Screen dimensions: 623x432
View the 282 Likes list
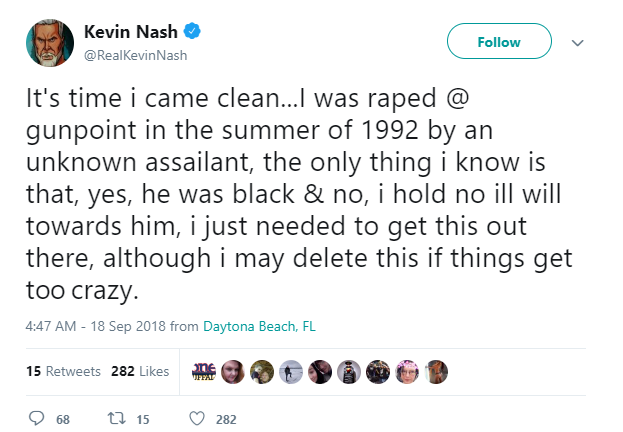140,371
